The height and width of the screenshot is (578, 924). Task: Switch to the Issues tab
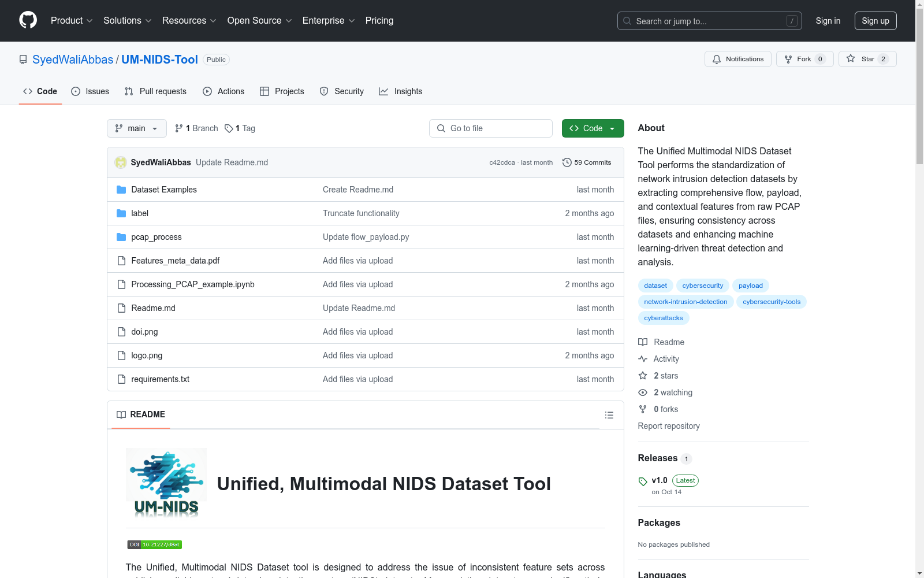coord(90,91)
